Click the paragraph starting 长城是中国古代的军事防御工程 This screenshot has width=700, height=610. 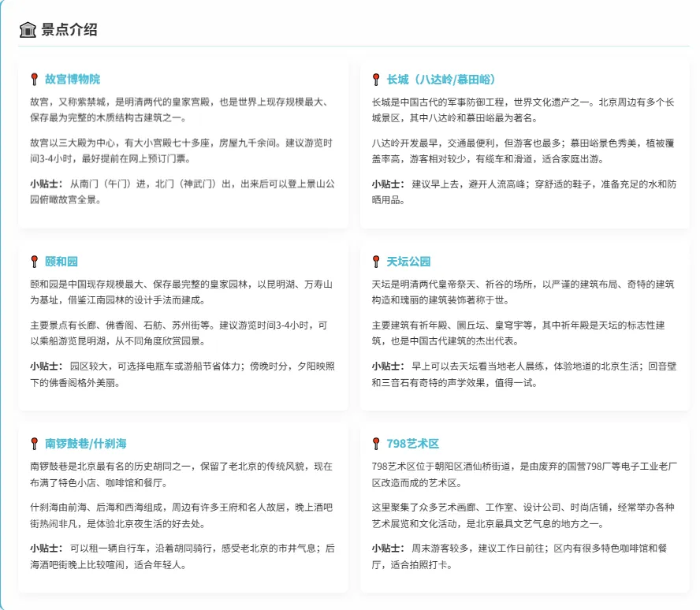click(x=523, y=110)
